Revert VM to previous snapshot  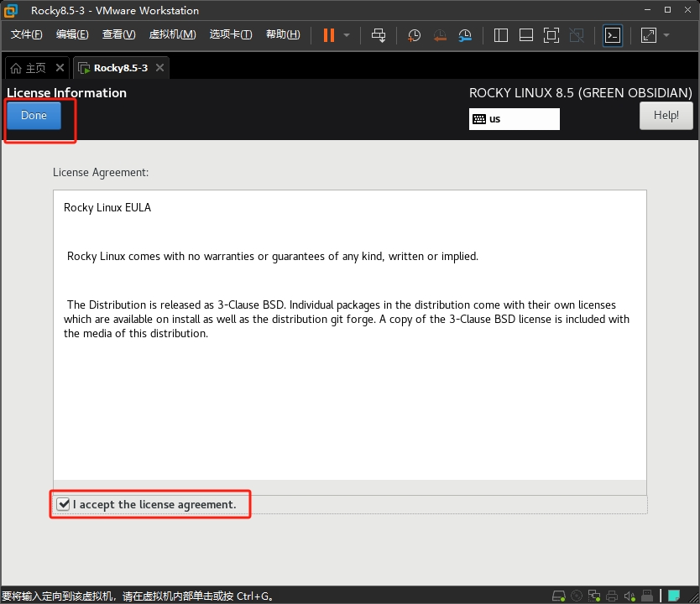coord(440,35)
